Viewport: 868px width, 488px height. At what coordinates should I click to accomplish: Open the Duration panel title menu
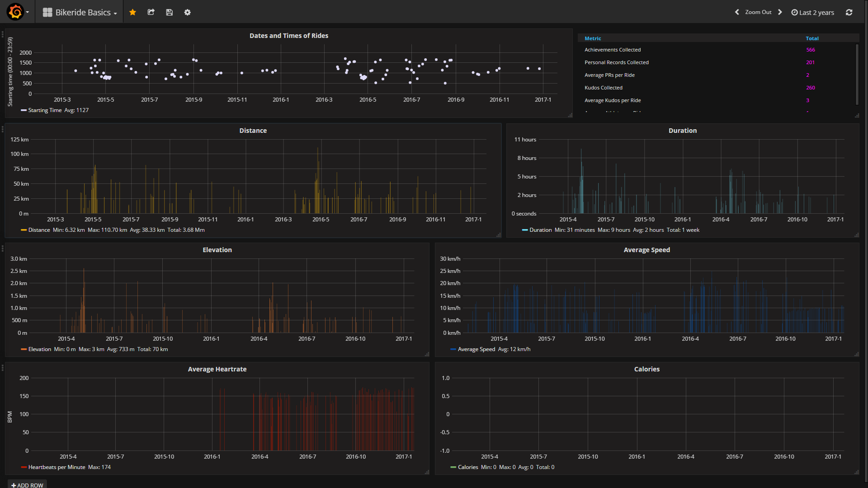tap(682, 131)
